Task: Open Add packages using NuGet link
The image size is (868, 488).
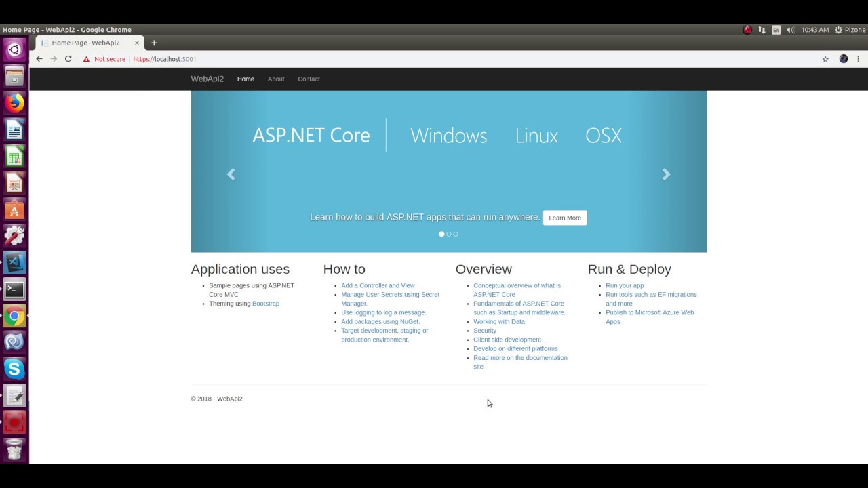Action: tap(380, 321)
